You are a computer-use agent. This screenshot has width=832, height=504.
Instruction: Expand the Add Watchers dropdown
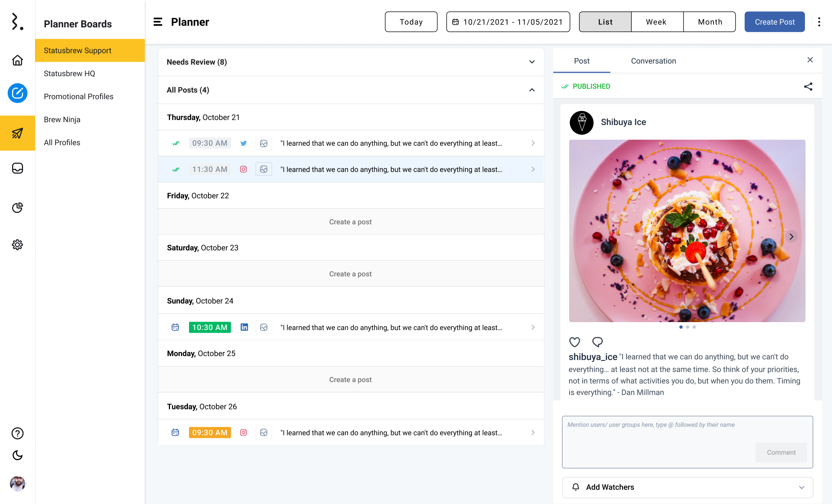[x=801, y=487]
